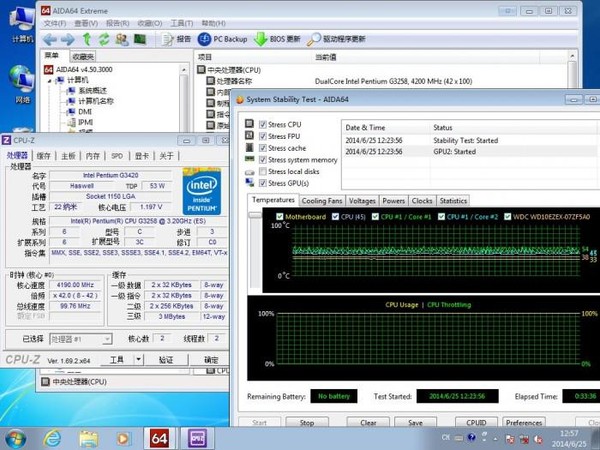The height and width of the screenshot is (450, 600).
Task: Open the report (报告) toolbar item
Action: (x=176, y=39)
